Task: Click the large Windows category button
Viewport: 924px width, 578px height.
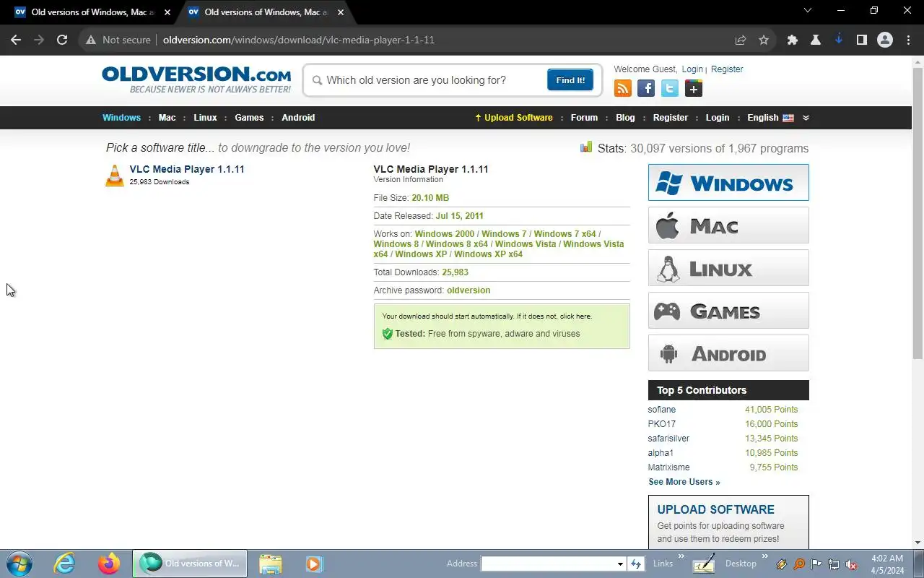Action: (728, 182)
